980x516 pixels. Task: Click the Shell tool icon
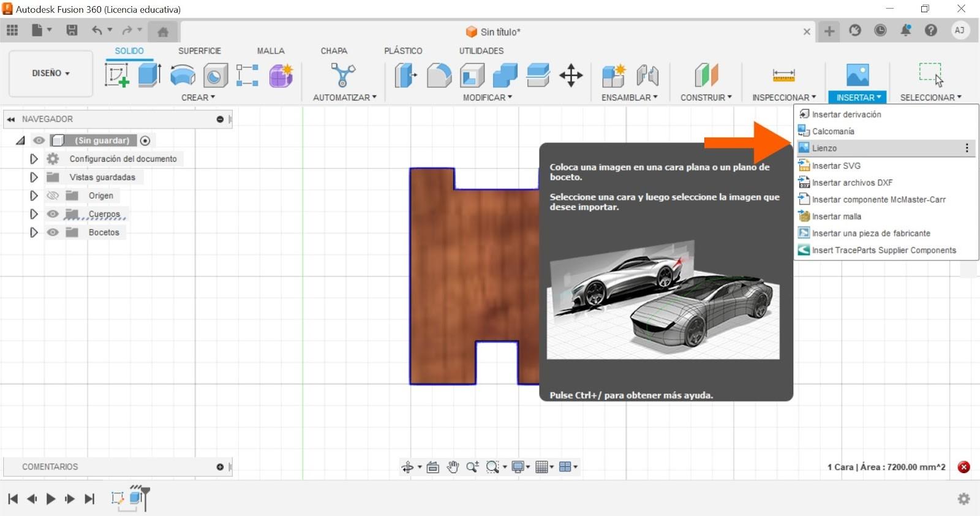click(472, 75)
